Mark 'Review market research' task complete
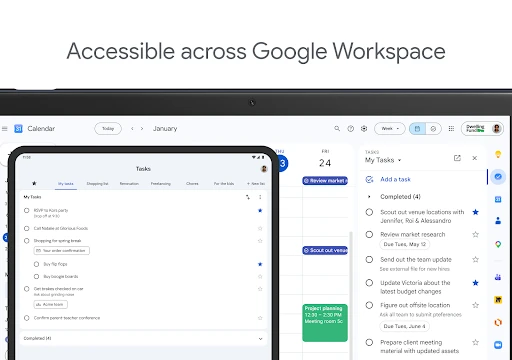This screenshot has width=512, height=360. 369,234
